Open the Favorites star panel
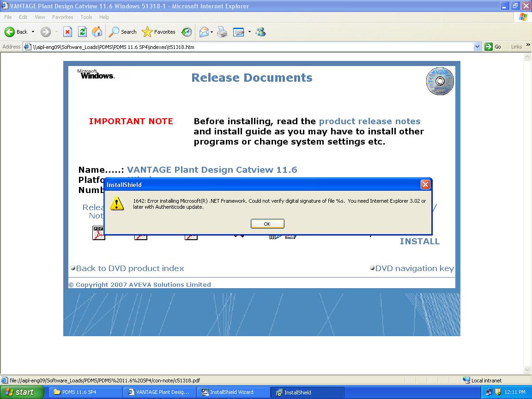This screenshot has height=399, width=532. tap(158, 32)
